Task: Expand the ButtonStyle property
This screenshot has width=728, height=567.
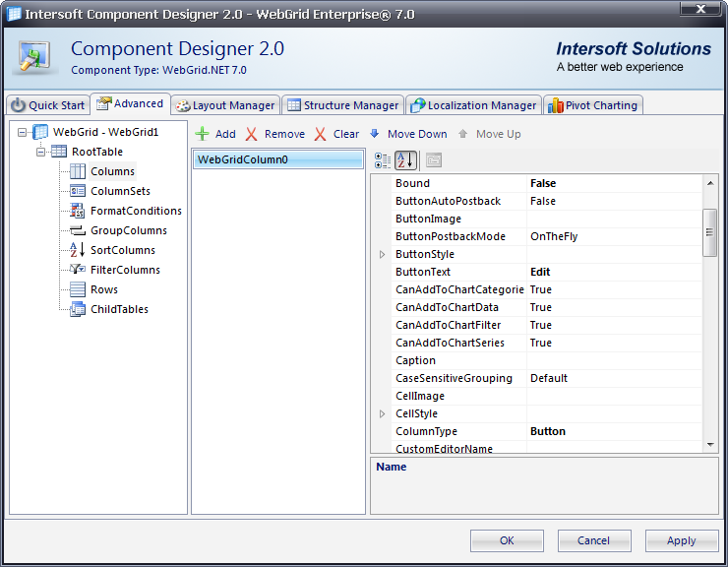Action: tap(383, 255)
